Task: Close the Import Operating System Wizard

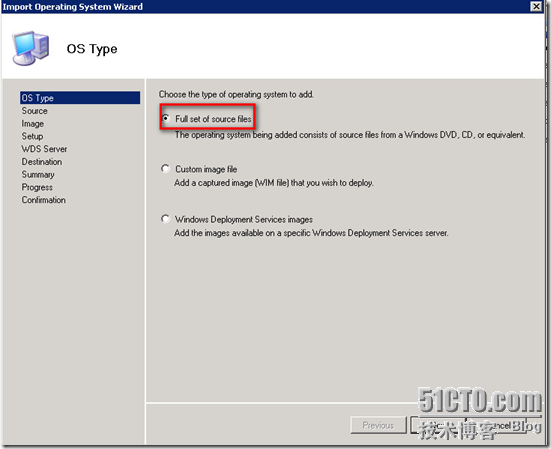Action: coord(536,6)
